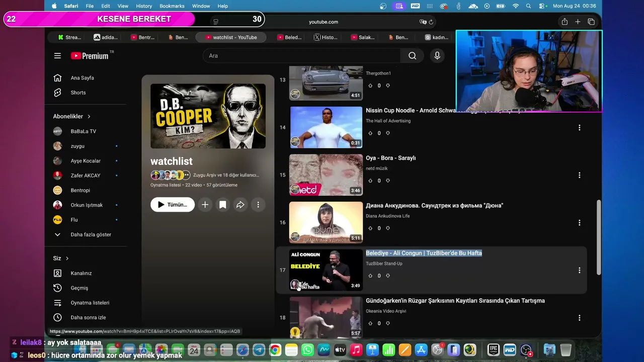Screen dimensions: 644x362
Task: Downvote the Oya - Bora - Saraylı video
Action: pyautogui.click(x=388, y=180)
